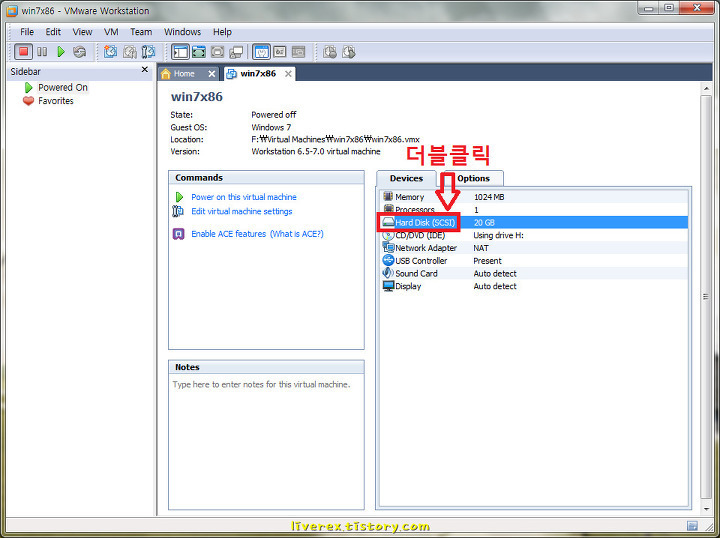Screen dimensions: 720x538
Task: Click the Sound Card Auto detect value
Action: click(x=495, y=274)
